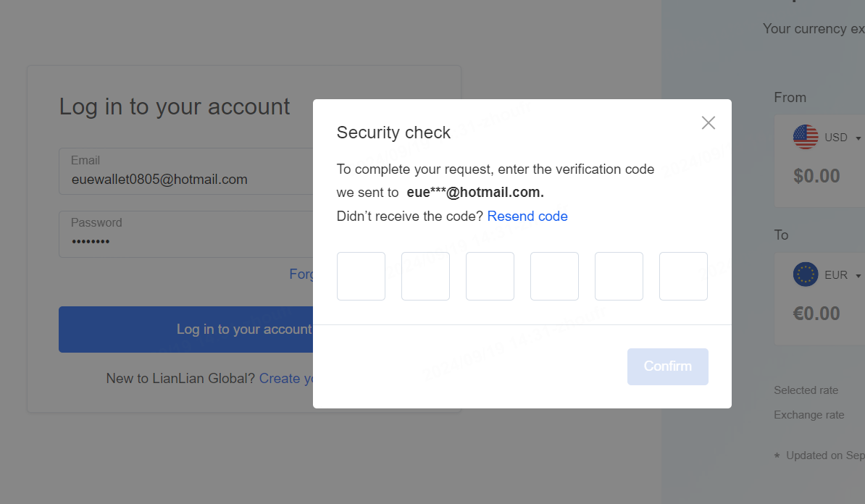865x504 pixels.
Task: Click the Log in to your account button
Action: (186, 329)
